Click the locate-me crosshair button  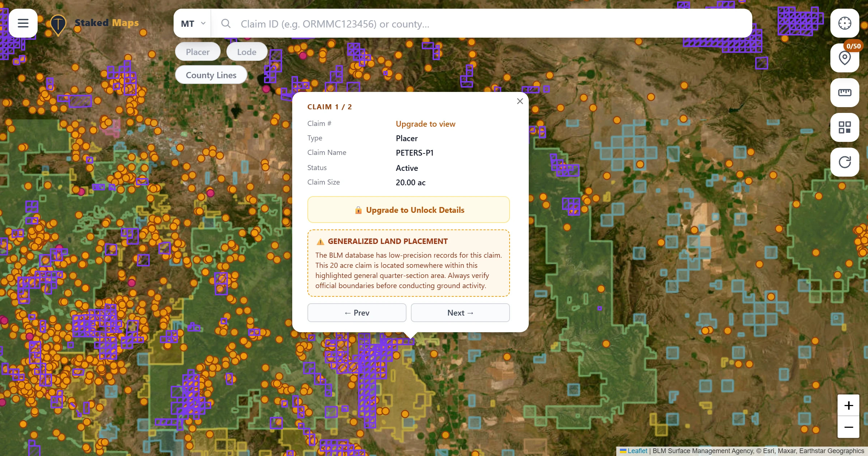(845, 23)
